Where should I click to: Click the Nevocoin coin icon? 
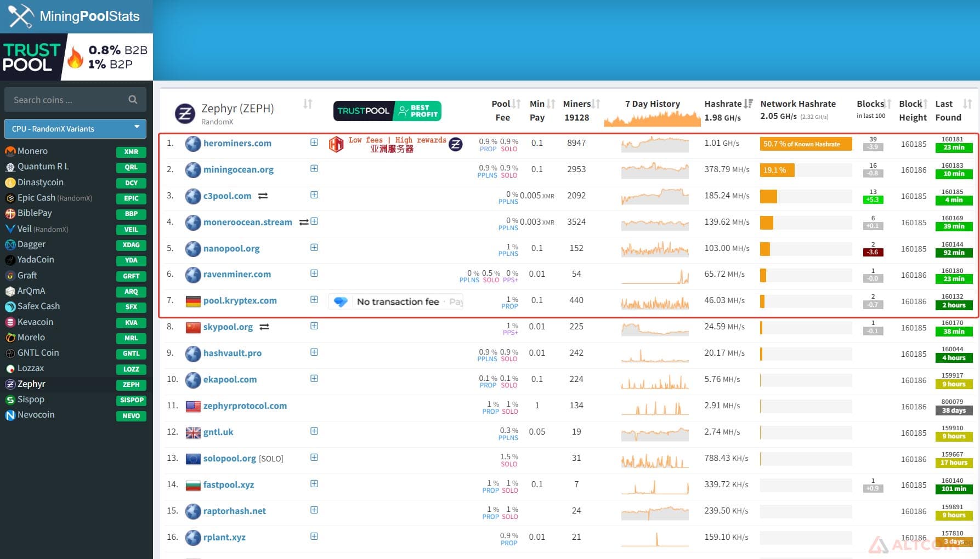pos(10,415)
